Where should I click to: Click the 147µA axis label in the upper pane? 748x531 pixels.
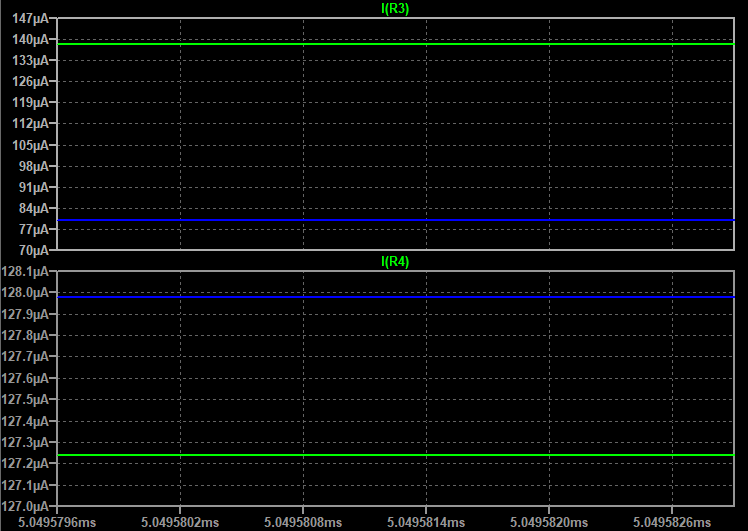(x=31, y=19)
